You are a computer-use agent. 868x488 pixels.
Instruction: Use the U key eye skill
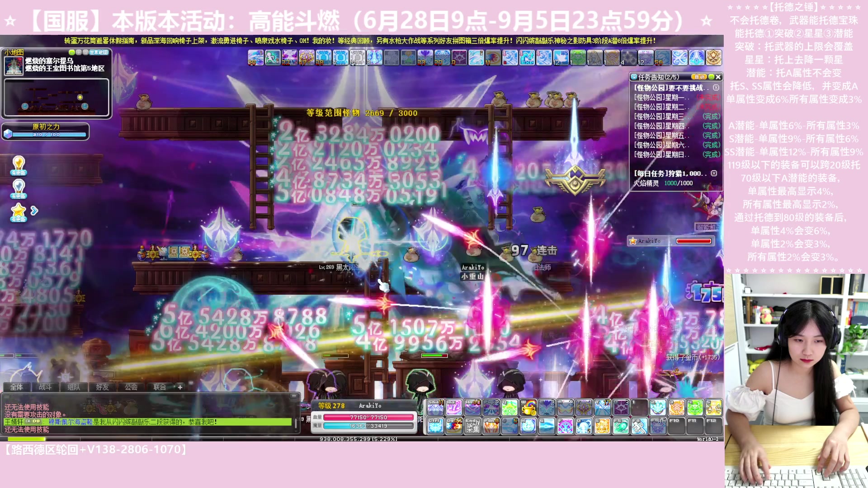(x=621, y=407)
